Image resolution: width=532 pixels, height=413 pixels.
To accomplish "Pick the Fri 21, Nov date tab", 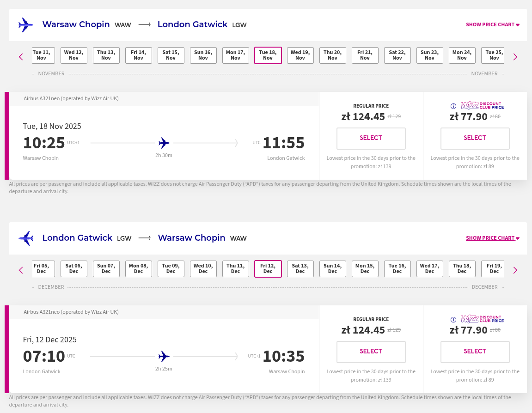I will click(365, 55).
